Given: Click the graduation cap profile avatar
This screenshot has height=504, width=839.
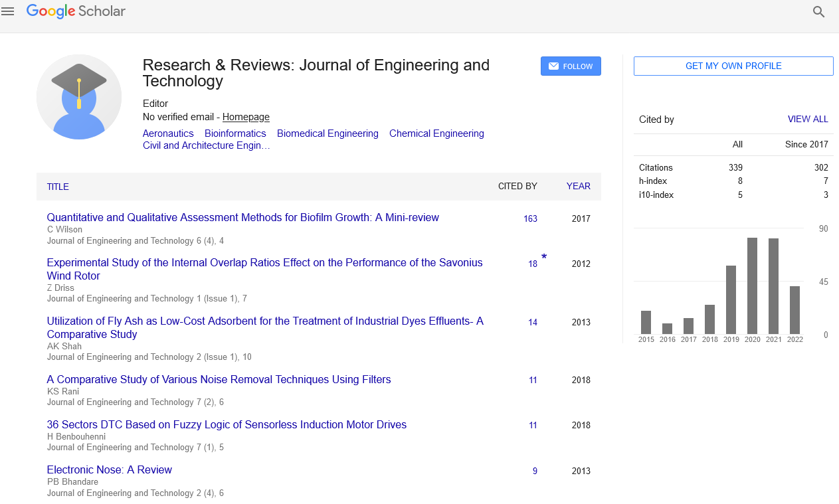Looking at the screenshot, I should point(79,97).
